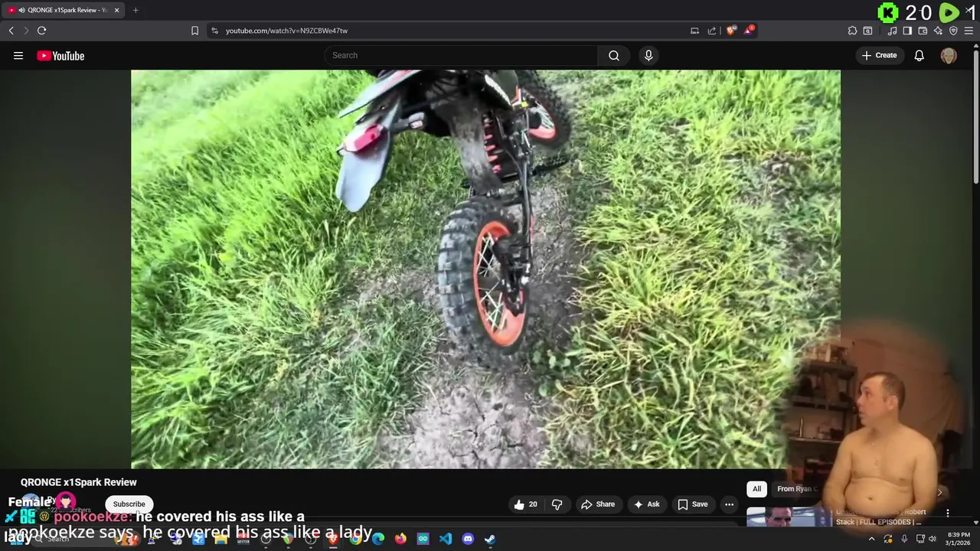This screenshot has height=551, width=980.
Task: Open the clock showing 8:39 PM
Action: click(959, 539)
